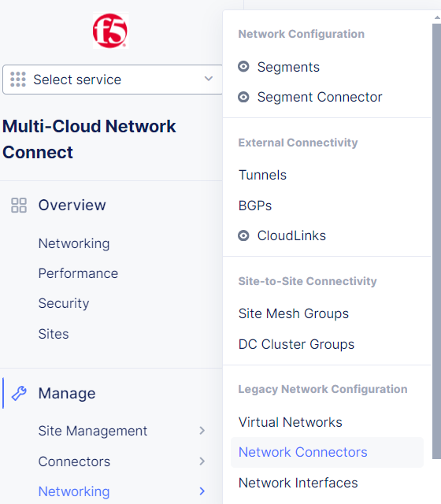Select highlighted Network Connectors item
This screenshot has height=504, width=441.
point(327,452)
